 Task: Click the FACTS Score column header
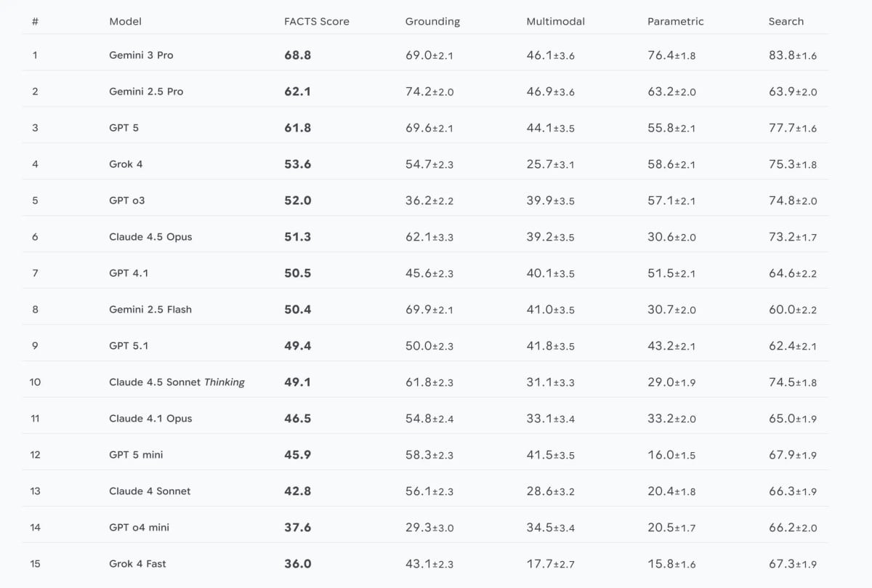(316, 22)
